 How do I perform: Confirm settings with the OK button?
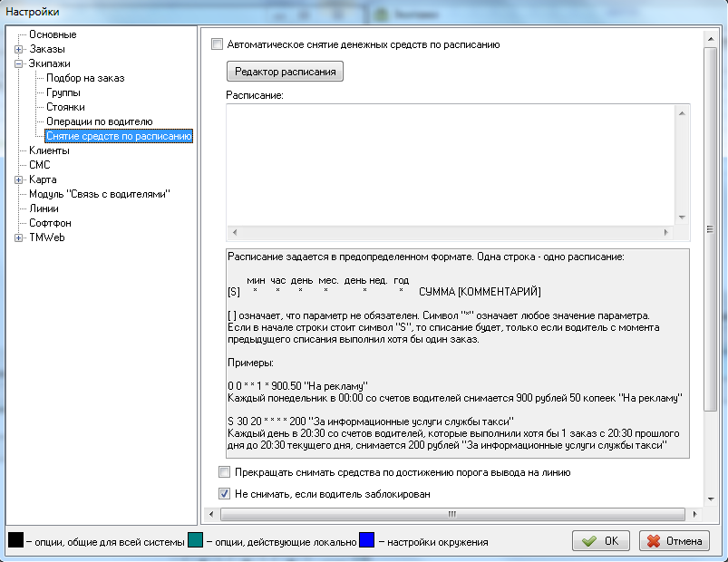601,541
